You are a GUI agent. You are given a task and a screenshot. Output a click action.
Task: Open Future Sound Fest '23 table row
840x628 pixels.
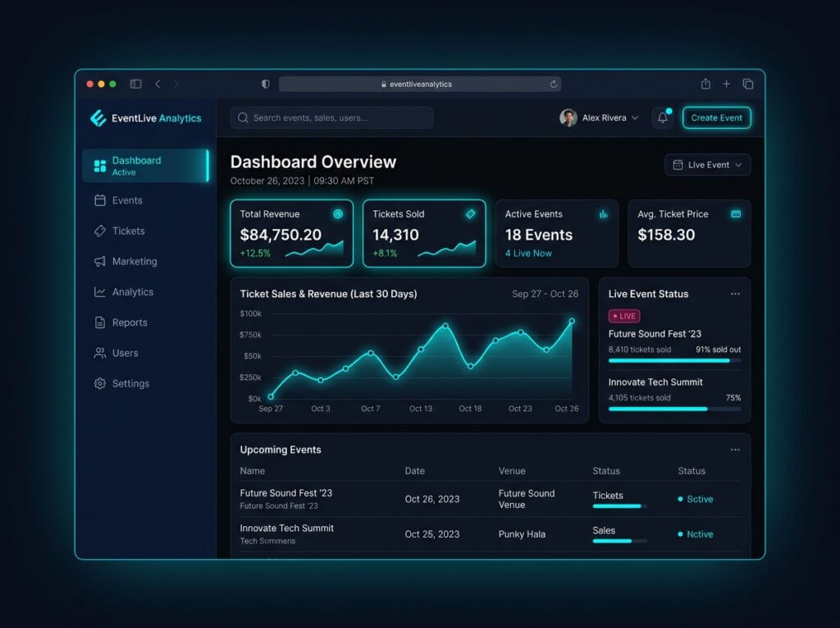(x=491, y=499)
